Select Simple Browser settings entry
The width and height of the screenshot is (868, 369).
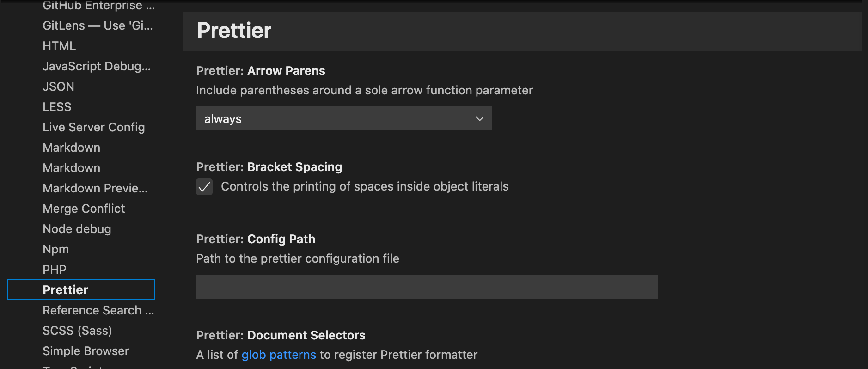click(x=86, y=351)
